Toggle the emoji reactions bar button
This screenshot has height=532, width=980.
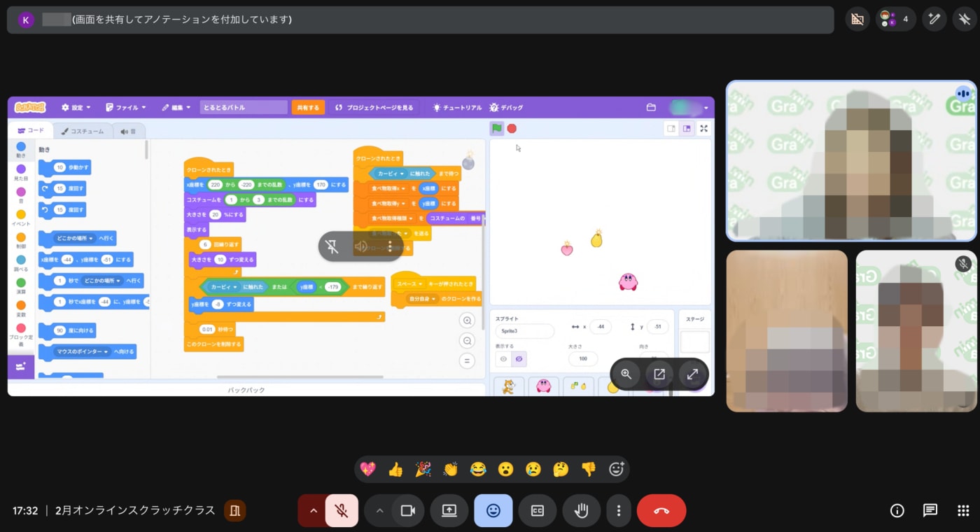point(493,510)
